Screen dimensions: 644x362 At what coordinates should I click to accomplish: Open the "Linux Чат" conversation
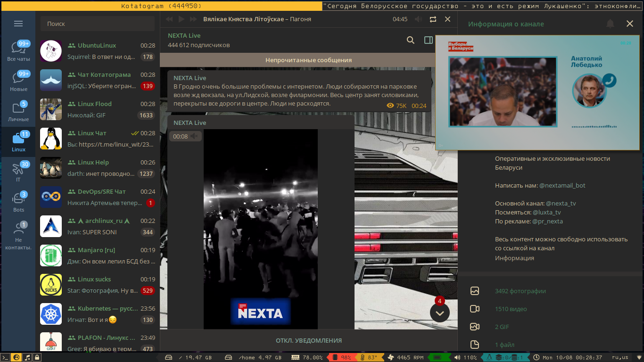pos(98,139)
